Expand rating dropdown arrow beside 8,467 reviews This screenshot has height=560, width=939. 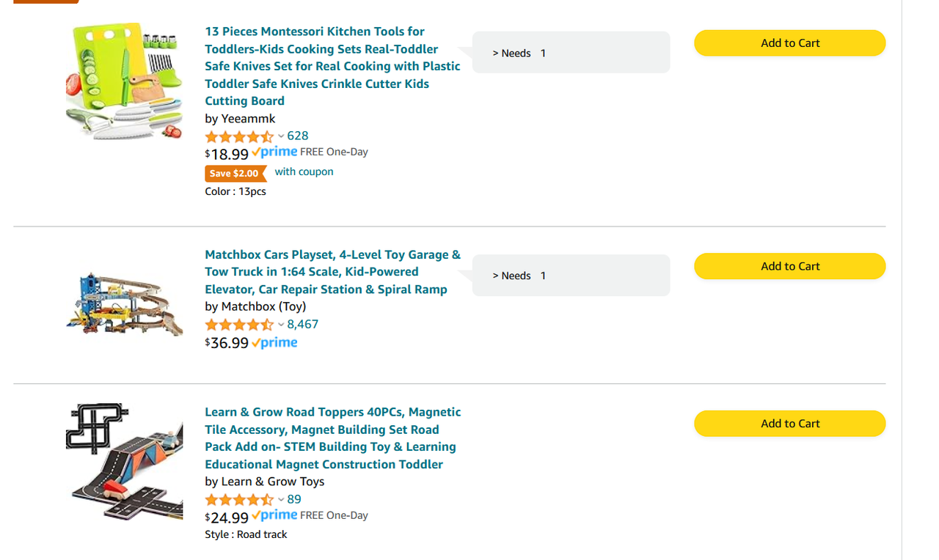coord(281,325)
